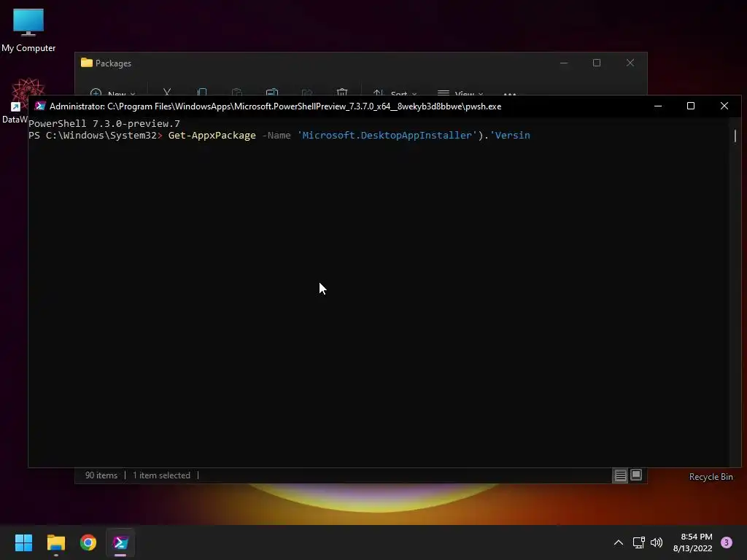This screenshot has height=560, width=747.
Task: Open the network status tray icon
Action: click(x=638, y=542)
